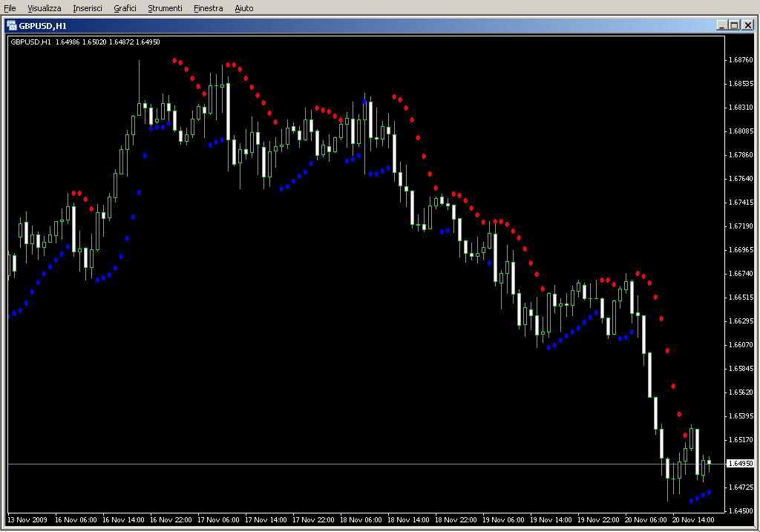This screenshot has width=760, height=532.
Task: Open the Visualizza menu
Action: click(x=45, y=8)
